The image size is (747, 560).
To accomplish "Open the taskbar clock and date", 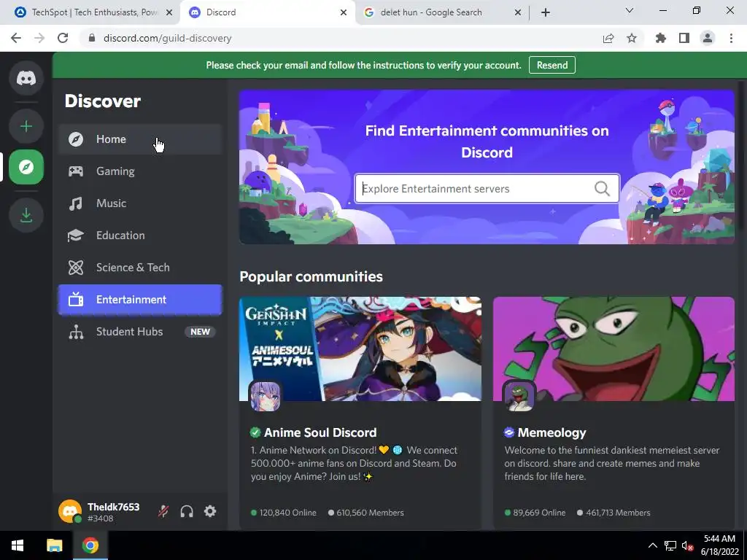I will [720, 545].
